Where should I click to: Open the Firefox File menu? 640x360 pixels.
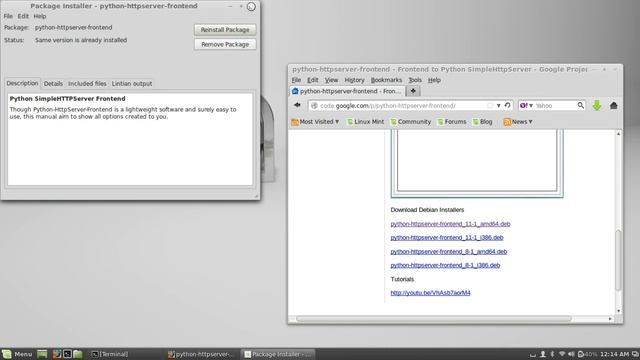coord(296,80)
